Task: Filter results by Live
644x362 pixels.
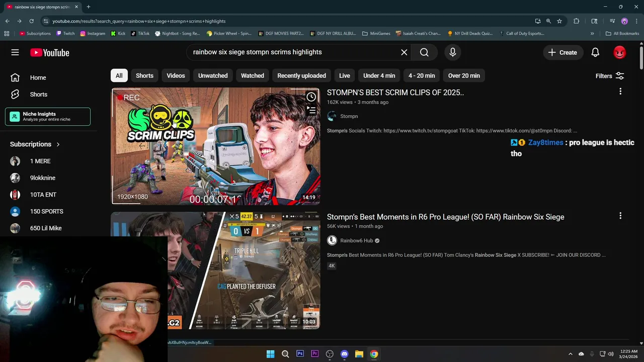Action: (345, 75)
